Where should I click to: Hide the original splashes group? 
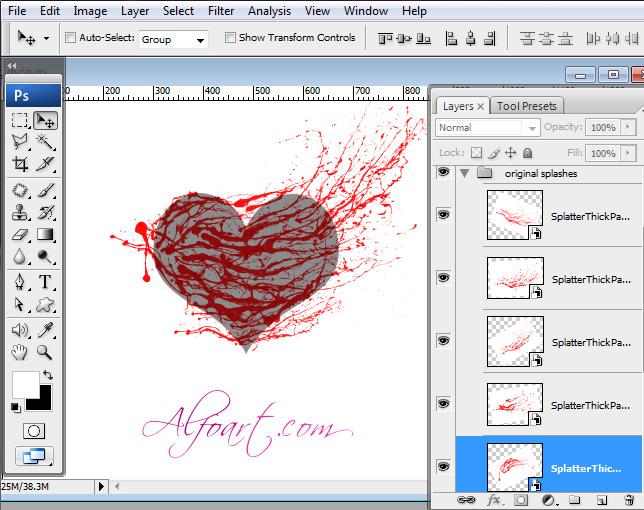tap(443, 173)
